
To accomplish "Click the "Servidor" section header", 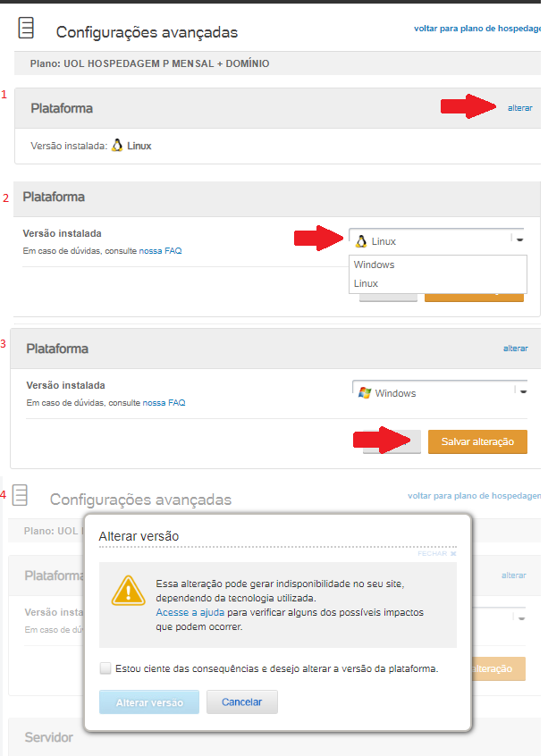I will (48, 736).
